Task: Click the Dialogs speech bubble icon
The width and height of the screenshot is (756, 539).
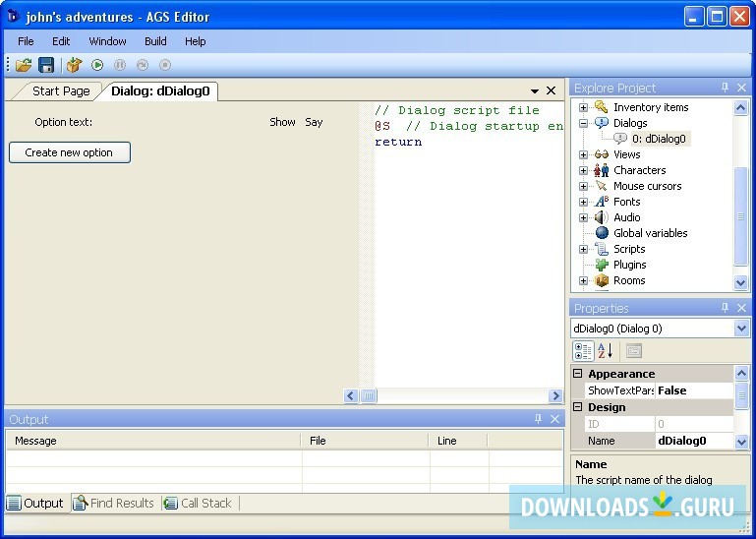Action: (602, 123)
